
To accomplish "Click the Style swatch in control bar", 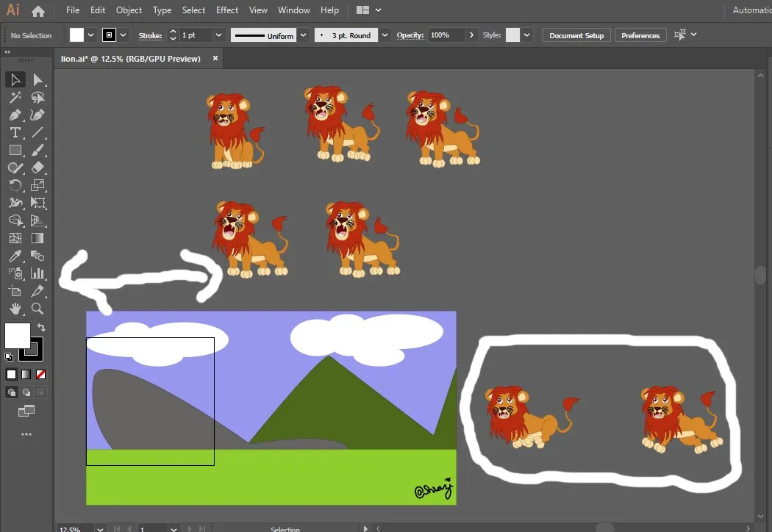I will 512,35.
